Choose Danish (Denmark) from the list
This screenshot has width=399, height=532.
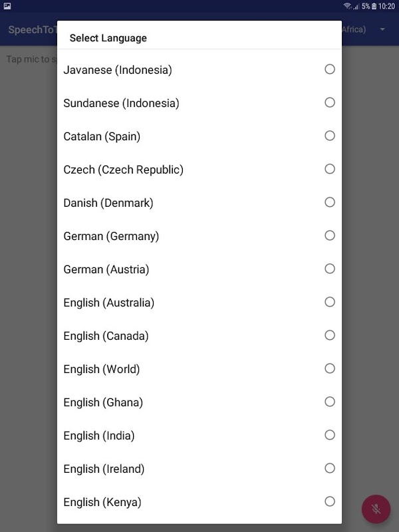click(x=108, y=203)
